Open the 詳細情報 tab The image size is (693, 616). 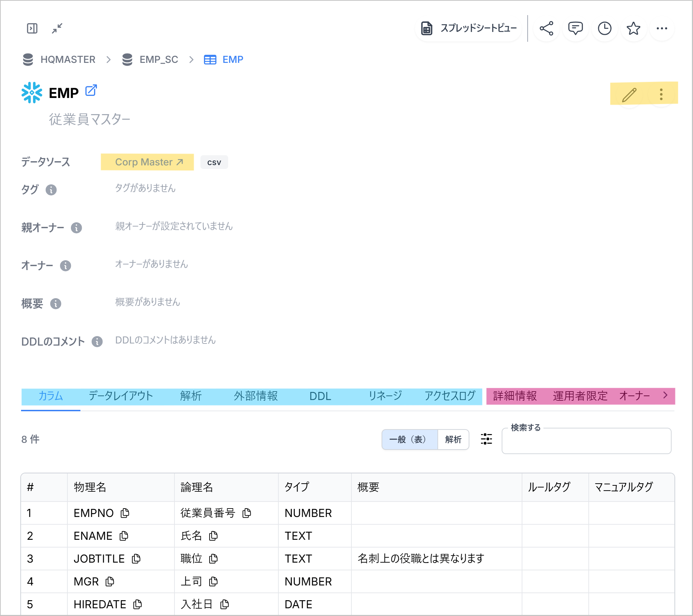point(515,397)
